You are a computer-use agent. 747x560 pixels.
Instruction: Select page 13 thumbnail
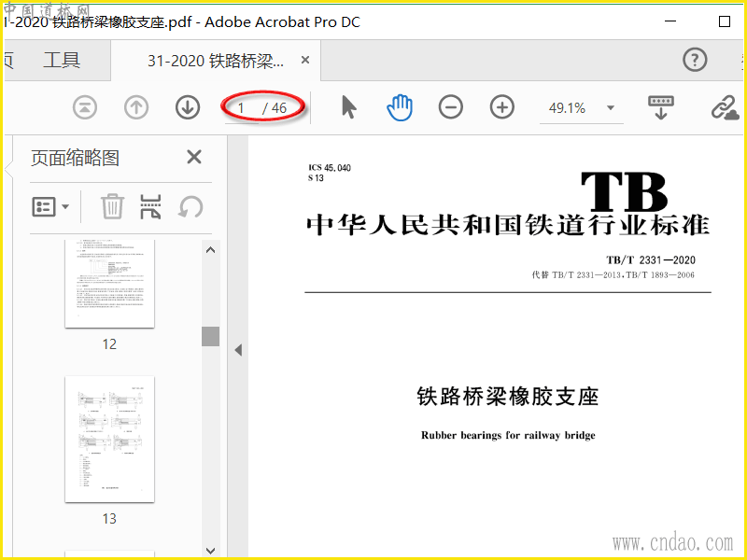coord(109,439)
